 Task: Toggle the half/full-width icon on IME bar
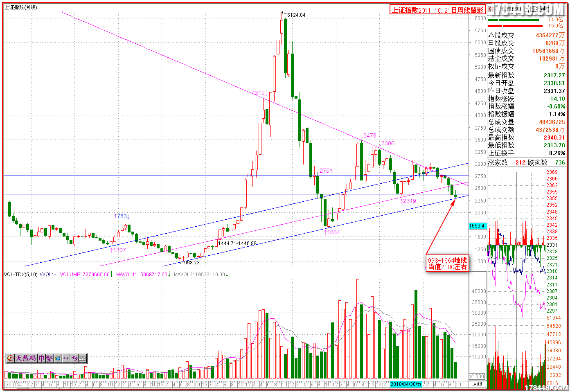point(74,358)
